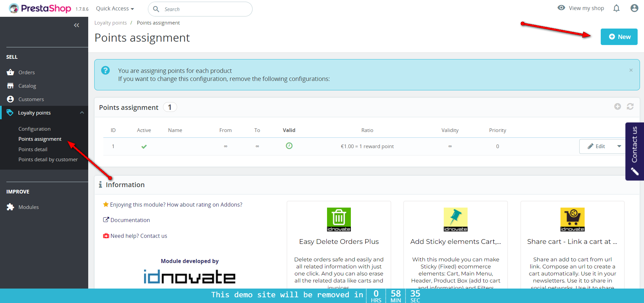Click the '€1.00 = 1 reward point' cell

tap(367, 146)
